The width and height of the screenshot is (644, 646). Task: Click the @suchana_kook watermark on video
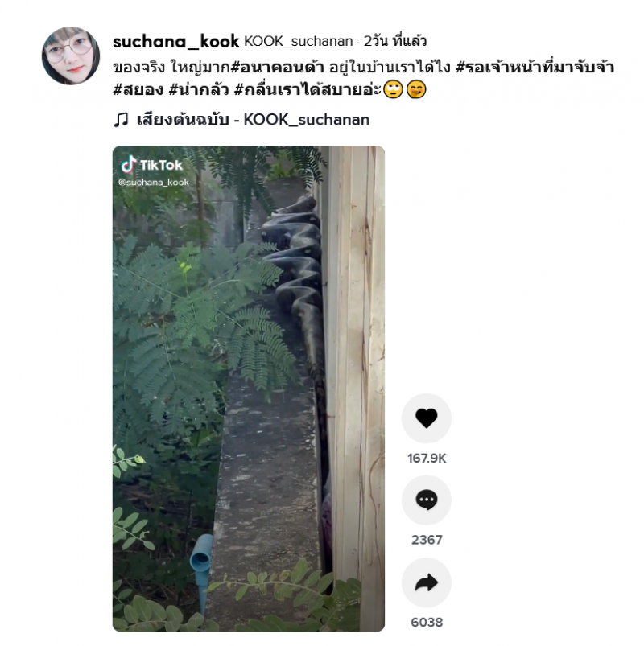tap(154, 183)
